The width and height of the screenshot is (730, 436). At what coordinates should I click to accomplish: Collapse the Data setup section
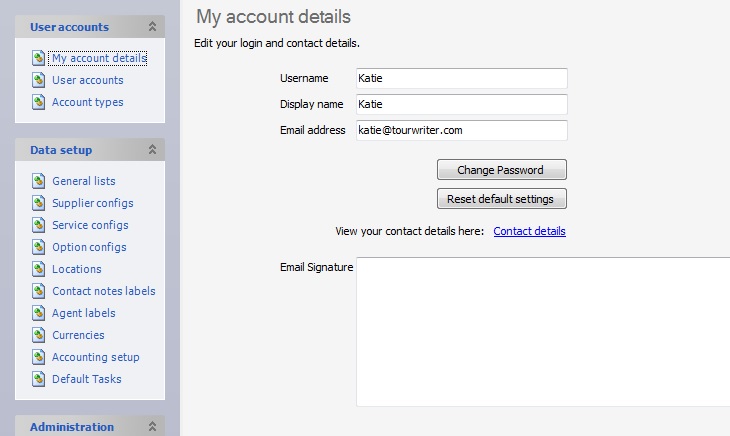(152, 150)
